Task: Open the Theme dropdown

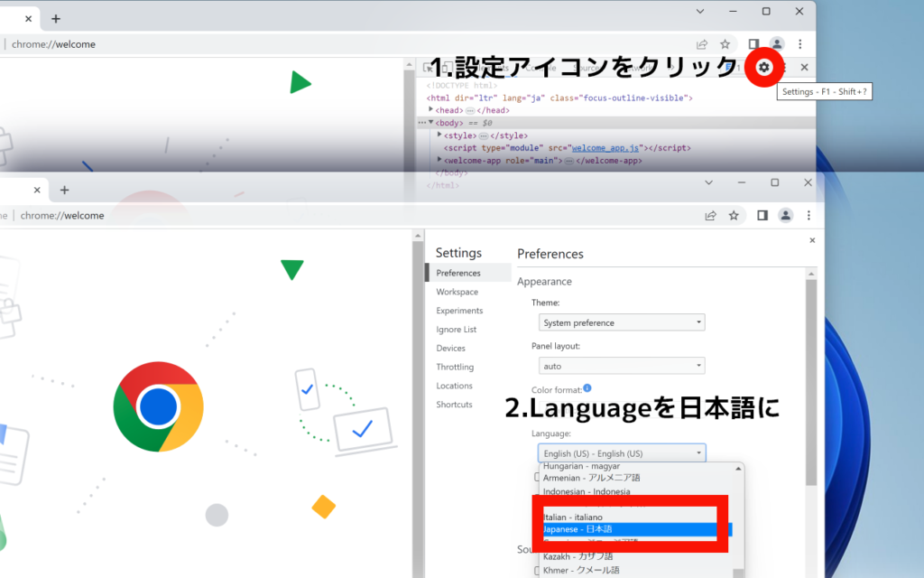Action: pyautogui.click(x=622, y=322)
